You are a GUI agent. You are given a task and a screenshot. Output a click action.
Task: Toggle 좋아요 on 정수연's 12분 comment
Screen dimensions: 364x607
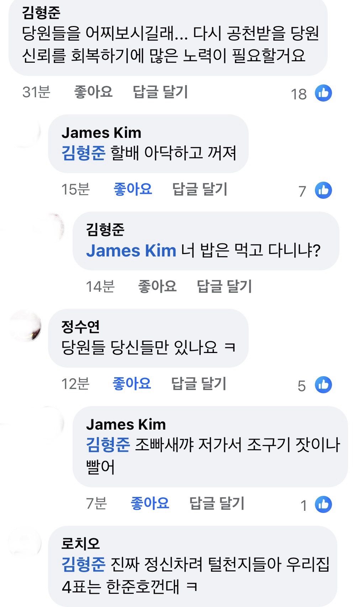[x=132, y=384]
